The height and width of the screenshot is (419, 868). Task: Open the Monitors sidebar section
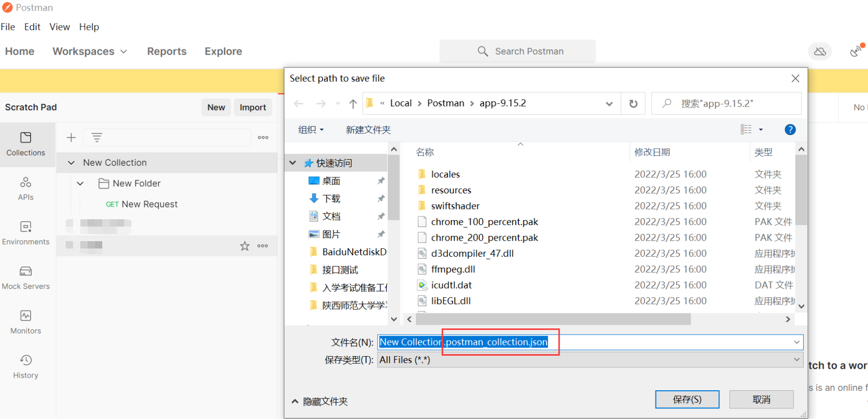coord(26,322)
